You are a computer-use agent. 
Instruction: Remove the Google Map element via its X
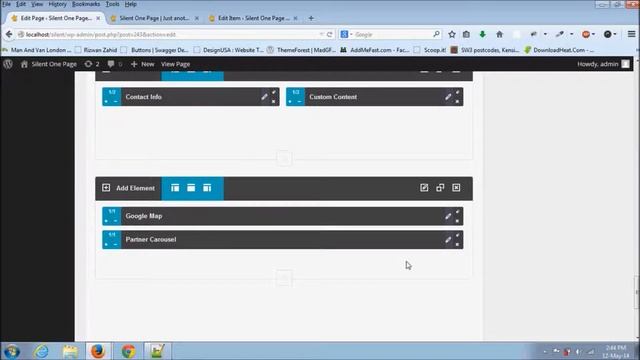458,220
